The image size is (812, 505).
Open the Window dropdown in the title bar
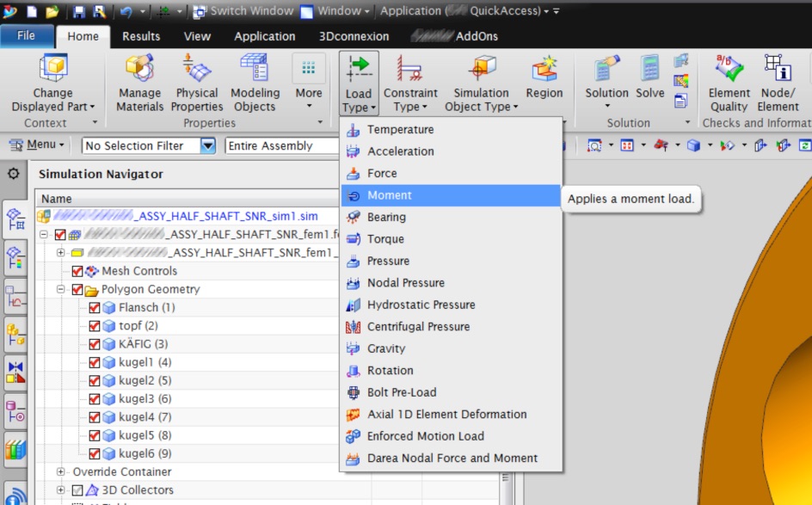click(336, 11)
